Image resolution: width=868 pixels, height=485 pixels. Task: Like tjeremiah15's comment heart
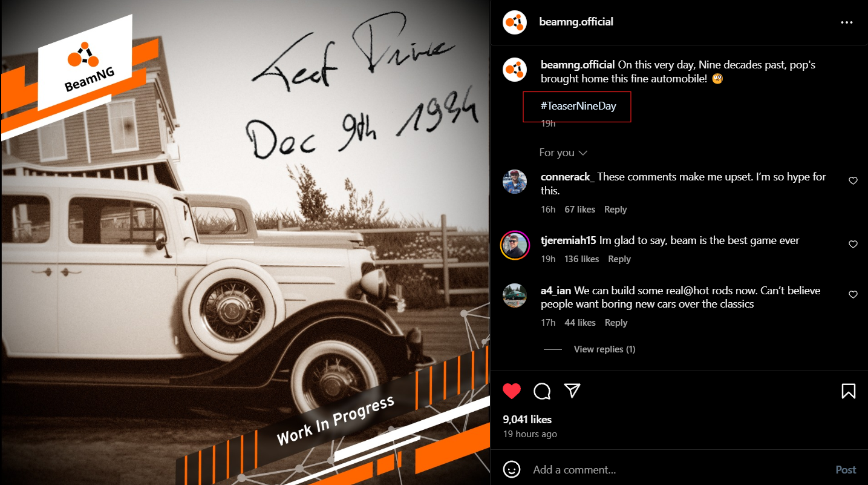[853, 245]
